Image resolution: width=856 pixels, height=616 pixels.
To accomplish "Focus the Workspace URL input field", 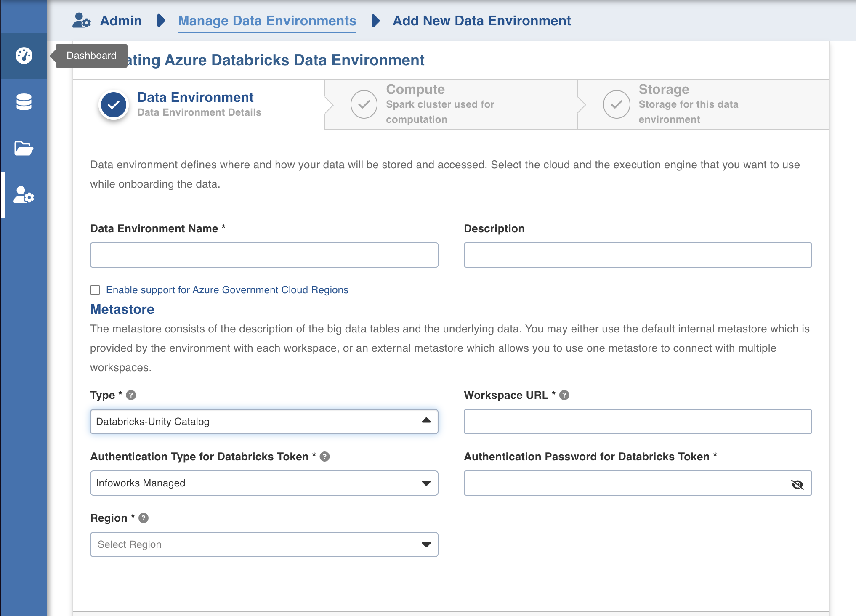I will (x=638, y=422).
